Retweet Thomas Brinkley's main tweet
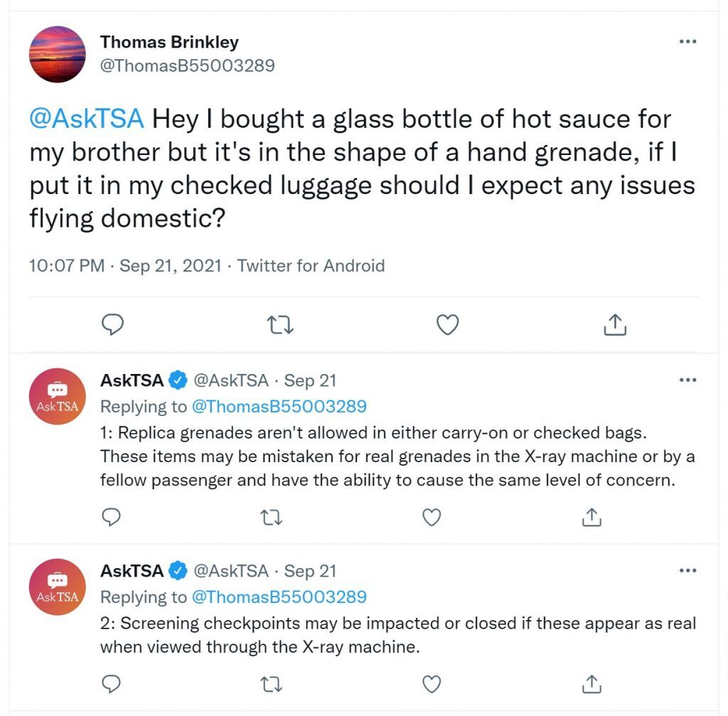 [280, 325]
